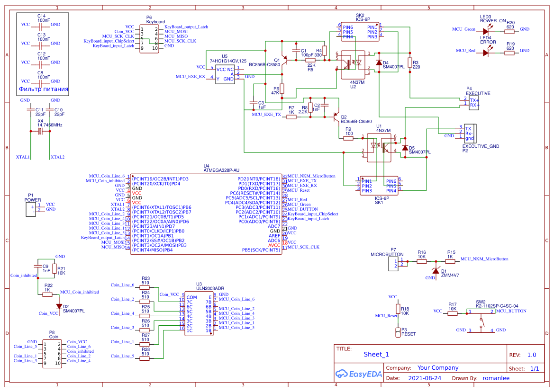Select the 74HC1G14GV inverter U5

click(225, 73)
